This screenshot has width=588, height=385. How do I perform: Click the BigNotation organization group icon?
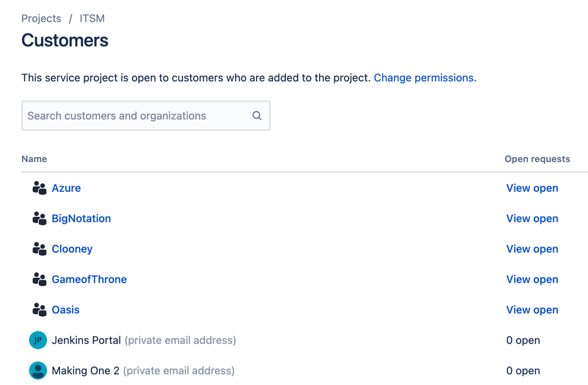(x=39, y=218)
